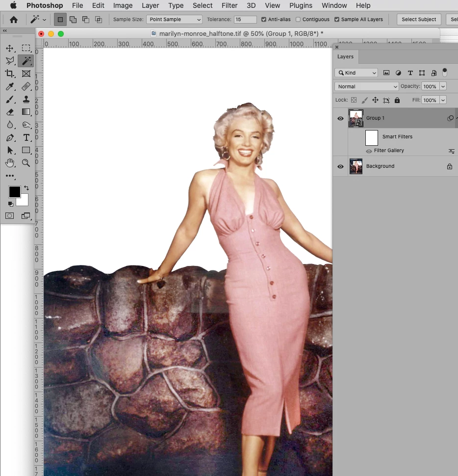Select the Rectangle shape tool
The height and width of the screenshot is (476, 458).
(x=26, y=150)
